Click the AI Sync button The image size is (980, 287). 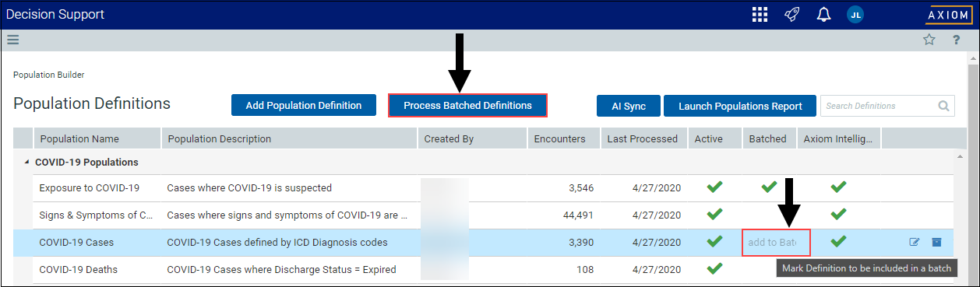(x=629, y=106)
